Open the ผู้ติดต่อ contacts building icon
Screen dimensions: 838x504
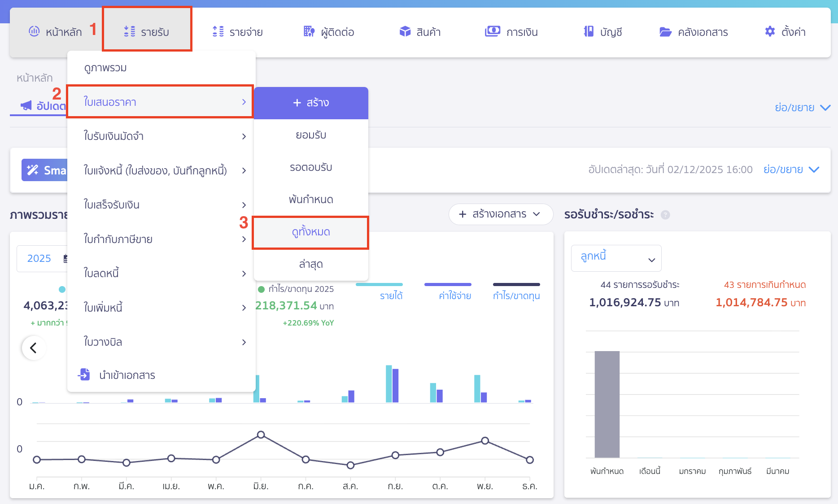[x=309, y=32]
